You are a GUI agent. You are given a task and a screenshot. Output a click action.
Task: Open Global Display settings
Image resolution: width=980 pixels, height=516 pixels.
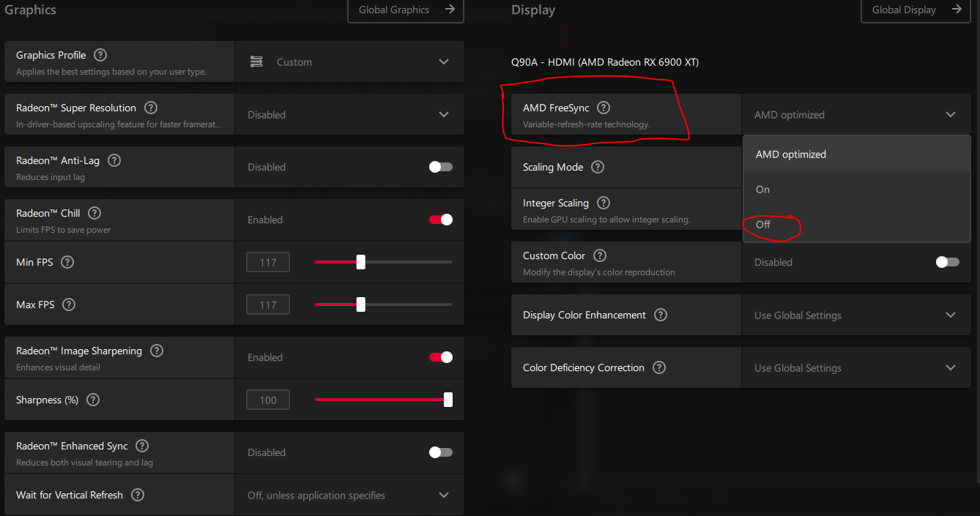pyautogui.click(x=916, y=10)
